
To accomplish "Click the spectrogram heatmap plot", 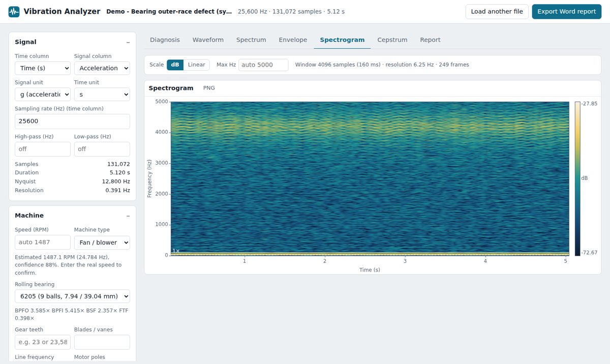I will coord(370,178).
